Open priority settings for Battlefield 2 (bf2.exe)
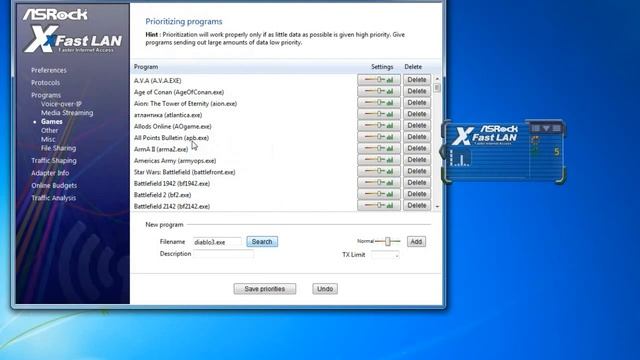 pyautogui.click(x=379, y=194)
